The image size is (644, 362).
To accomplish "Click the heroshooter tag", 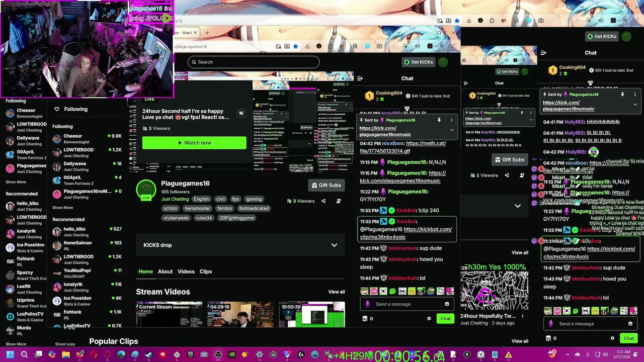I will tap(197, 209).
